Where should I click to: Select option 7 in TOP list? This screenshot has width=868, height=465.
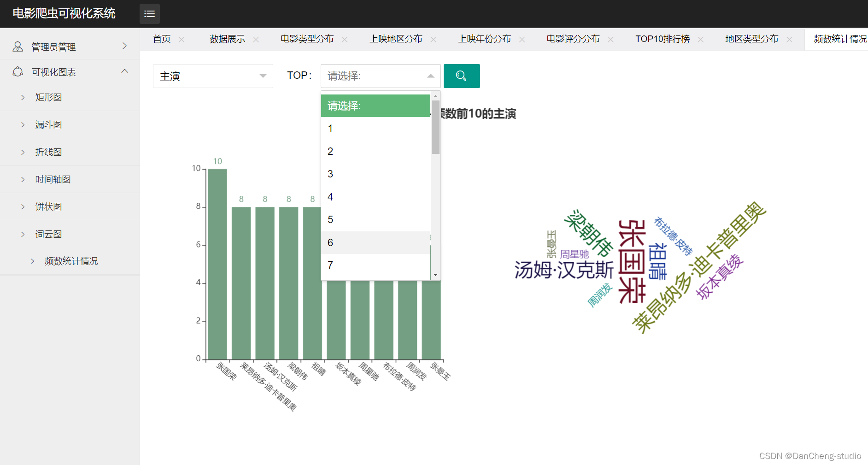point(375,265)
